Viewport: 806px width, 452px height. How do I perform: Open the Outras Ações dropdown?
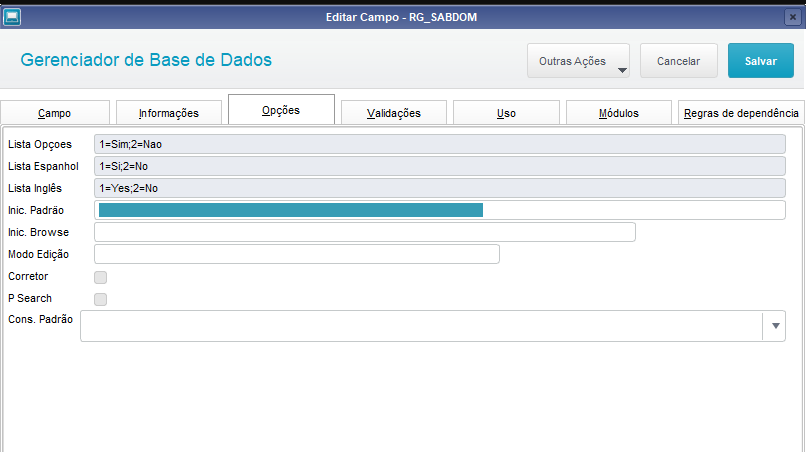[x=578, y=61]
